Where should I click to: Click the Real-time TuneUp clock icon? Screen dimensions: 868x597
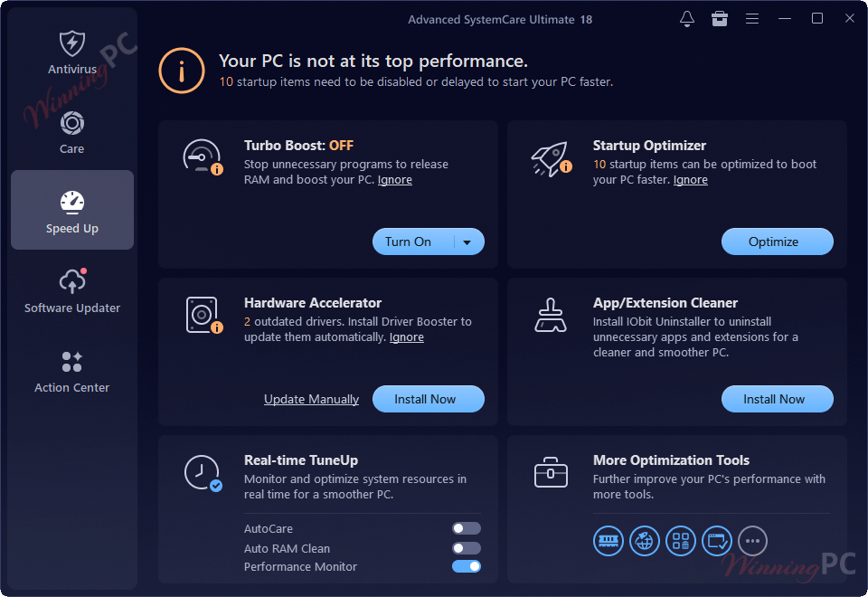tap(203, 473)
